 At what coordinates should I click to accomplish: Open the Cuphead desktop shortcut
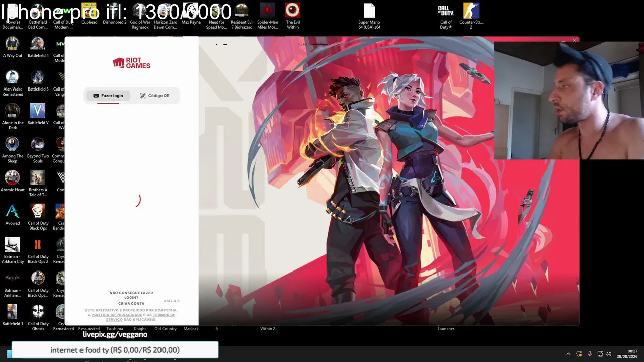(x=89, y=14)
